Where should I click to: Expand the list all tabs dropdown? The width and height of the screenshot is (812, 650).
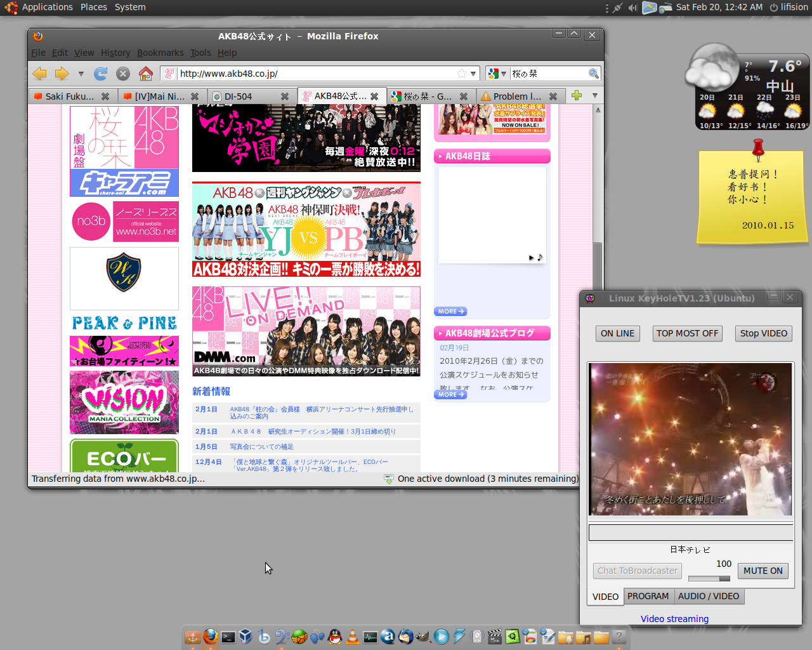point(594,95)
